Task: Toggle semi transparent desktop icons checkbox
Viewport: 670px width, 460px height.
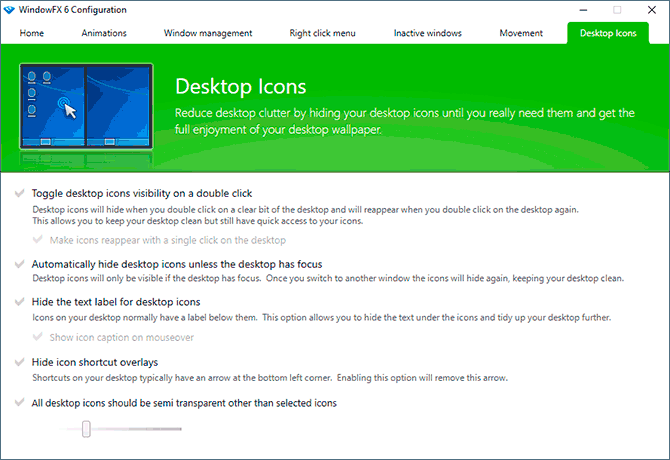Action: point(19,403)
